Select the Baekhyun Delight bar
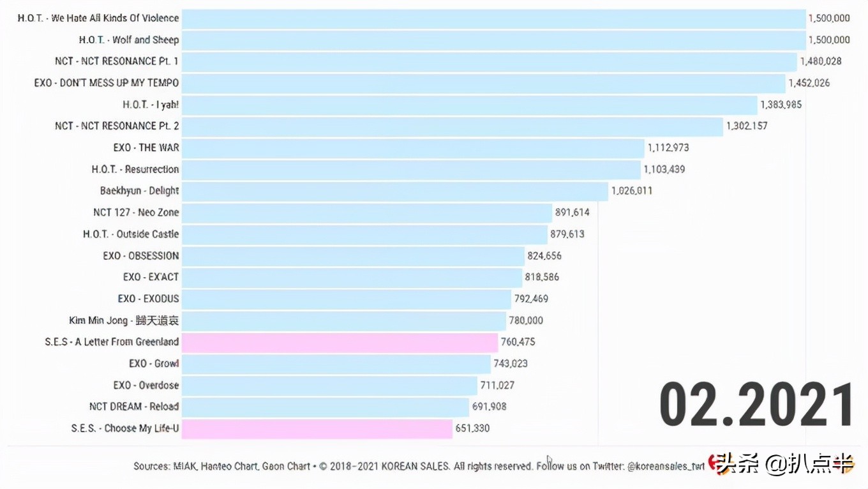The height and width of the screenshot is (489, 868). tap(394, 191)
